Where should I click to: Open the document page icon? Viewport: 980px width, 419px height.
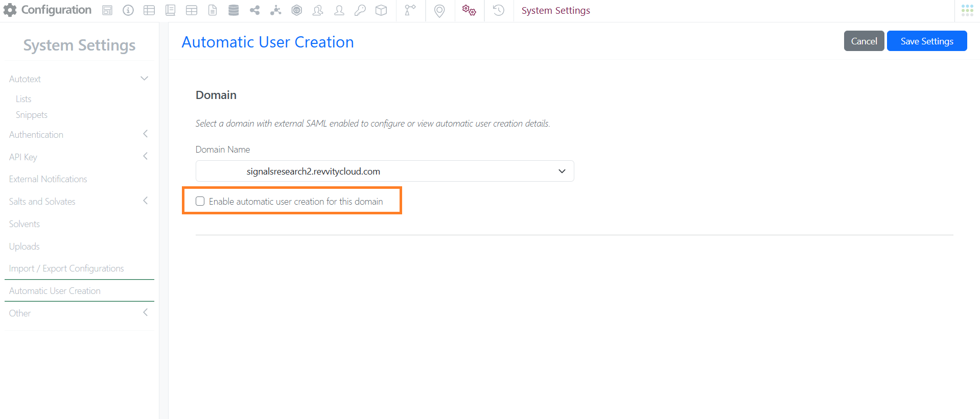[213, 10]
